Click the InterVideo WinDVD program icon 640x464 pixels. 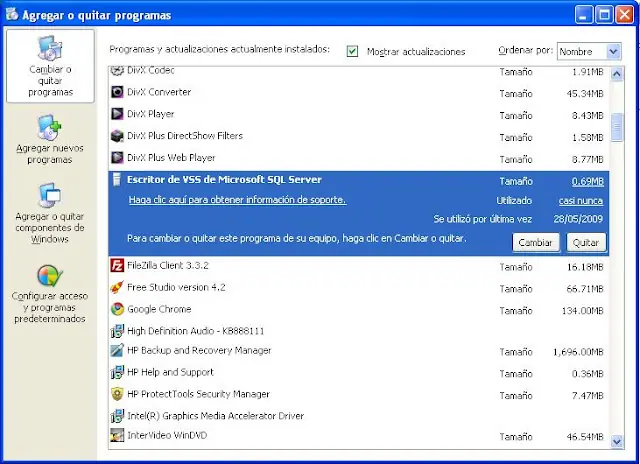[x=117, y=435]
